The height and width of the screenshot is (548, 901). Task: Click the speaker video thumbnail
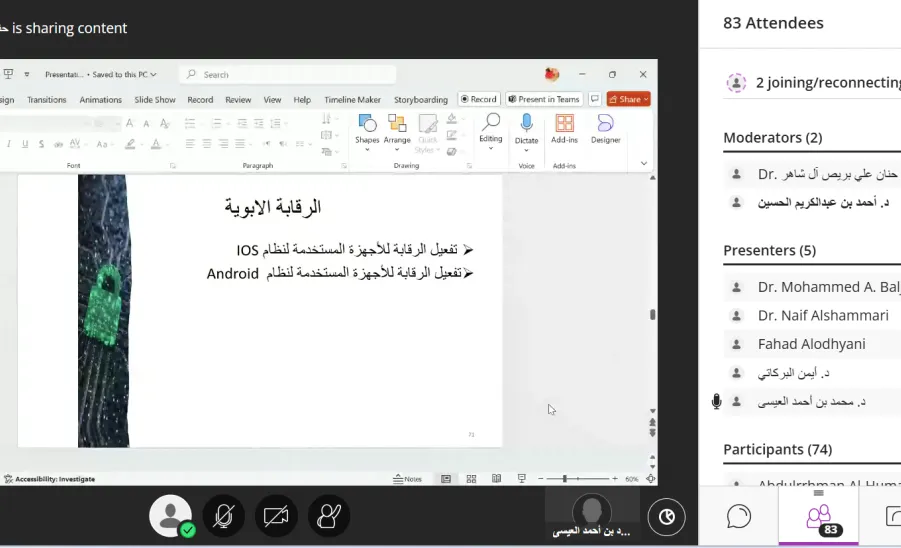(x=592, y=514)
